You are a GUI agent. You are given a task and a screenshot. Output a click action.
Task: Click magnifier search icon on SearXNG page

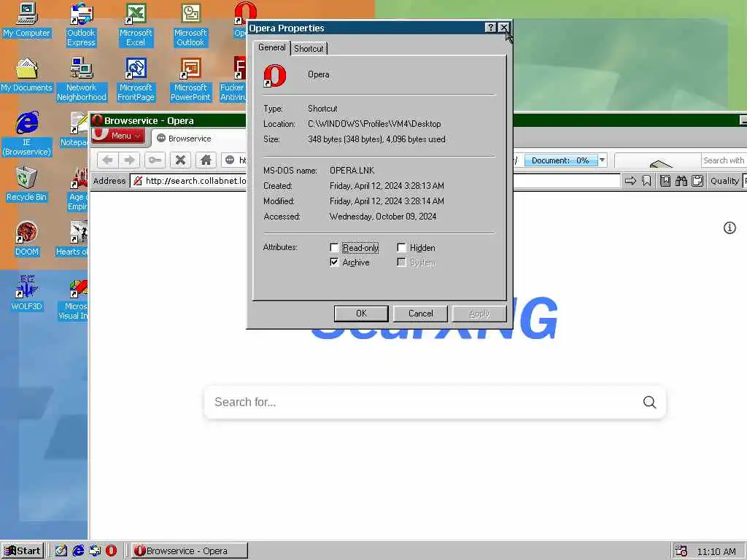pos(649,402)
